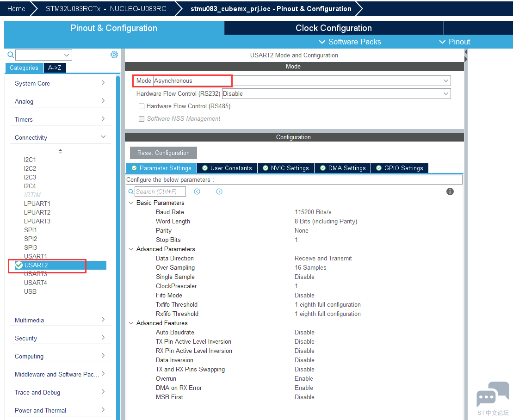Click Over Sampling value 16 Samples
Screen dimensions: 513x420
(x=310, y=267)
